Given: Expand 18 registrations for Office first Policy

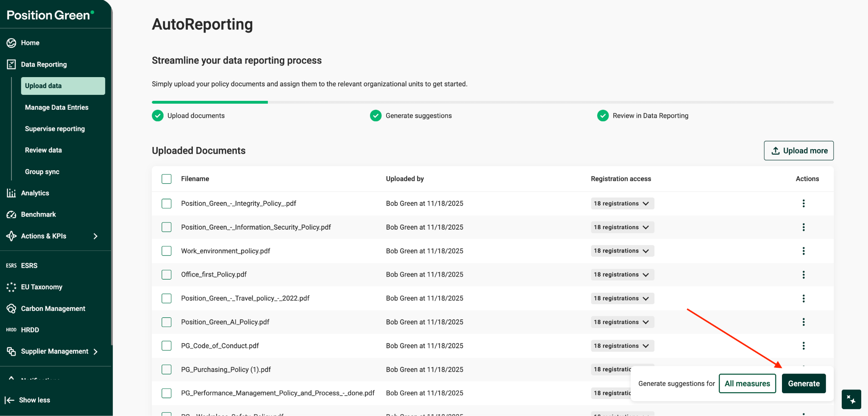Looking at the screenshot, I should [623, 275].
